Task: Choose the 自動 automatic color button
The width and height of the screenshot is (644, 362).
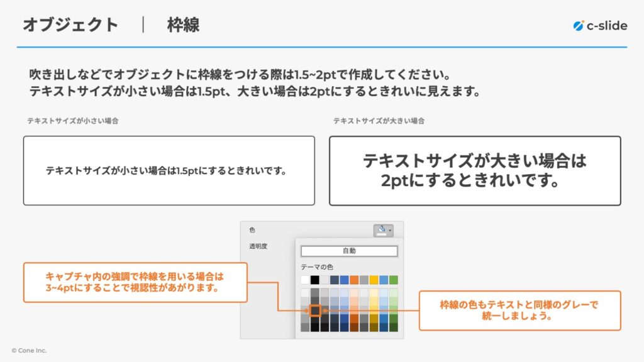Action: (x=349, y=251)
